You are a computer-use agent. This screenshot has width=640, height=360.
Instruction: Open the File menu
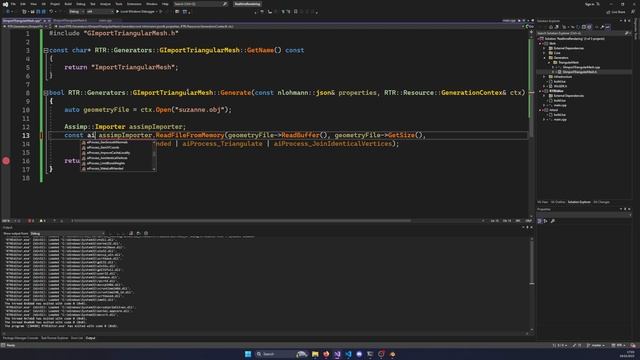[13, 4]
